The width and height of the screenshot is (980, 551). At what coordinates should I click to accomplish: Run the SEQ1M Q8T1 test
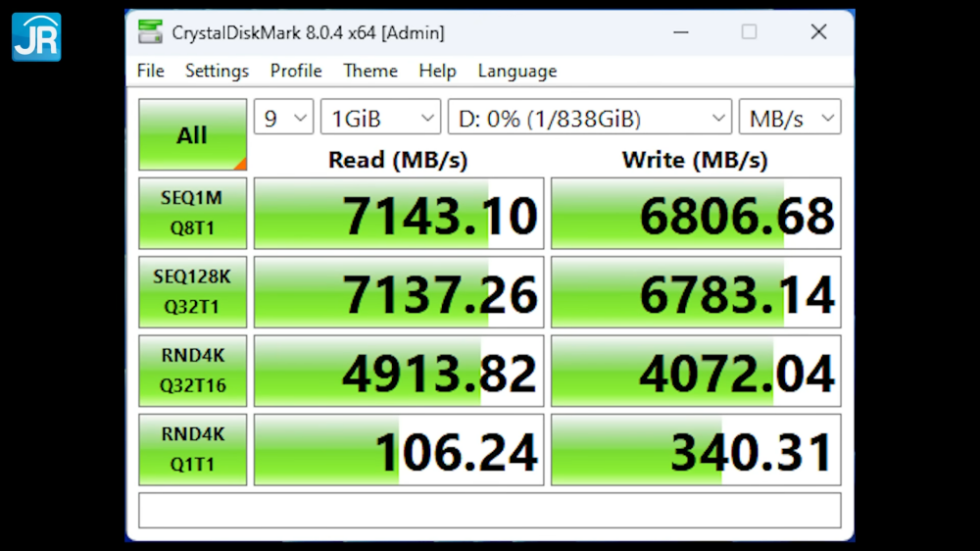192,214
